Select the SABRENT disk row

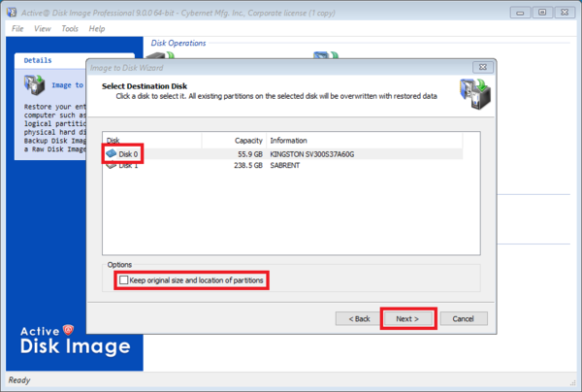coord(287,166)
